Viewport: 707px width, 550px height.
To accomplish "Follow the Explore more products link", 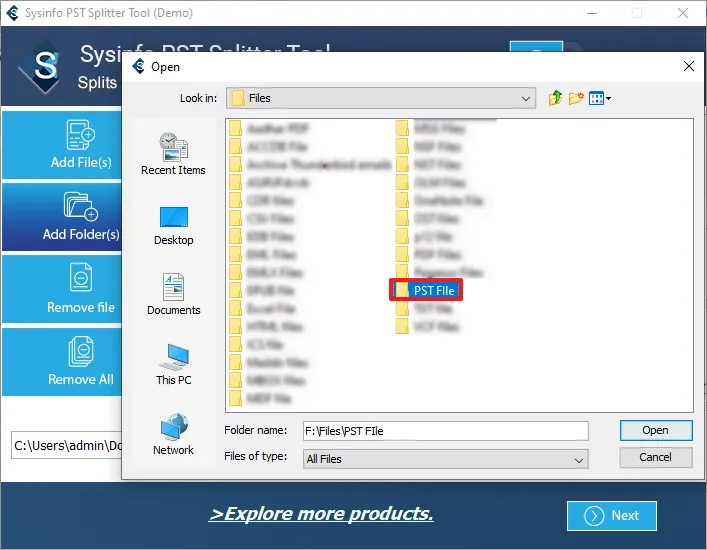I will click(321, 513).
